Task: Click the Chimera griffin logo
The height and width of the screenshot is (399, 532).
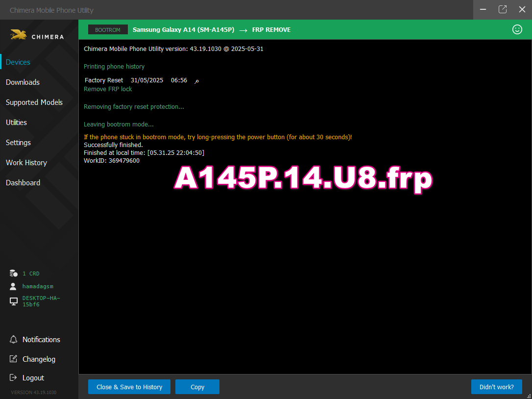Action: 18,35
